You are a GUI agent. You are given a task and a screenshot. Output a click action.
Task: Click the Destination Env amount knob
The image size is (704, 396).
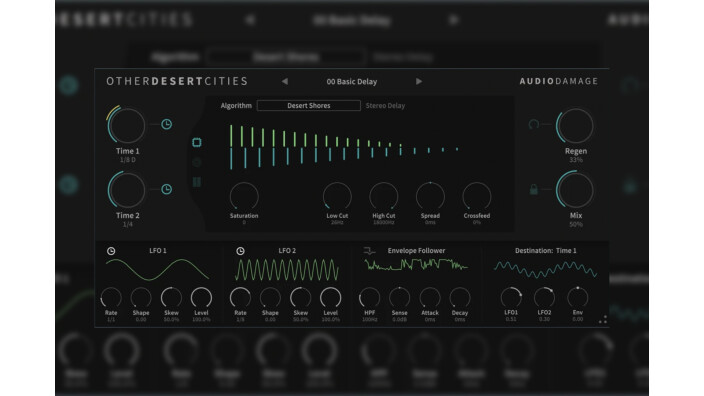[577, 297]
